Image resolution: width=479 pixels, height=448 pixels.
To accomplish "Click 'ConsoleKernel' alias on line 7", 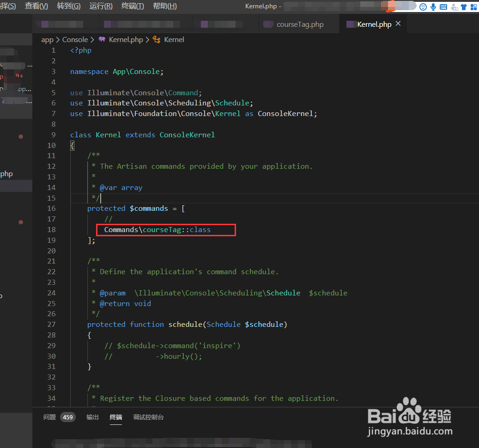I will pos(285,114).
